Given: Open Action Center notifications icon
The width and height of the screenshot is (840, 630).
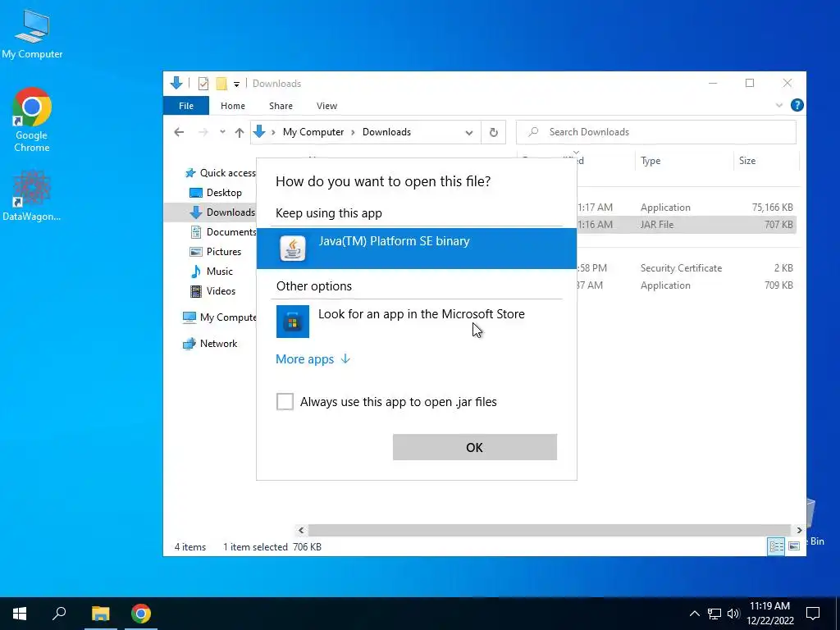Looking at the screenshot, I should (x=813, y=614).
